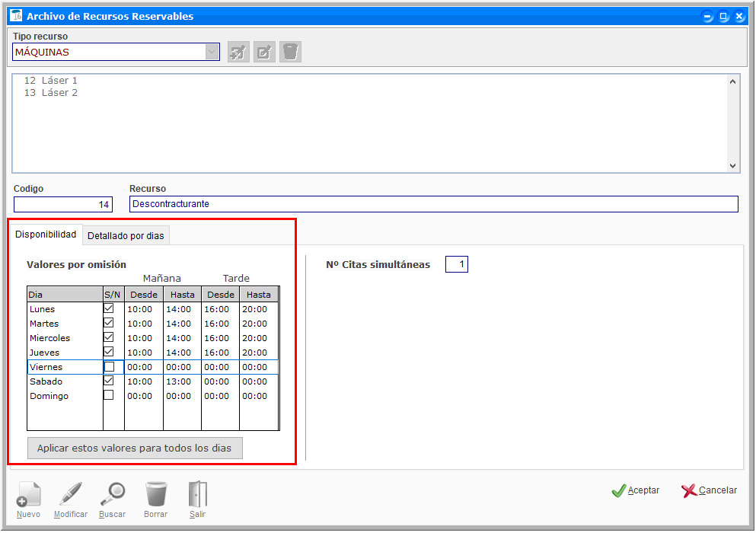Click the Domingo day name cell
Screen dimensions: 756x533
[65, 396]
